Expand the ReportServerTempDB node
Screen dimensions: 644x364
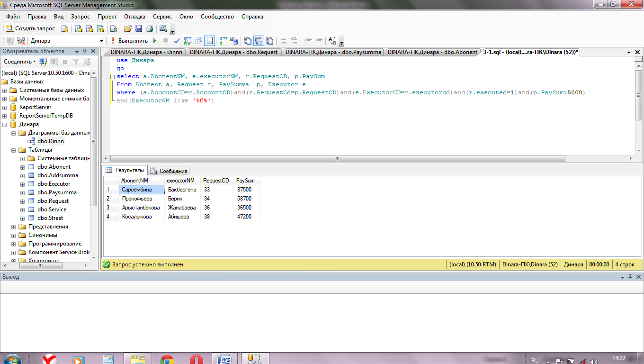click(5, 116)
